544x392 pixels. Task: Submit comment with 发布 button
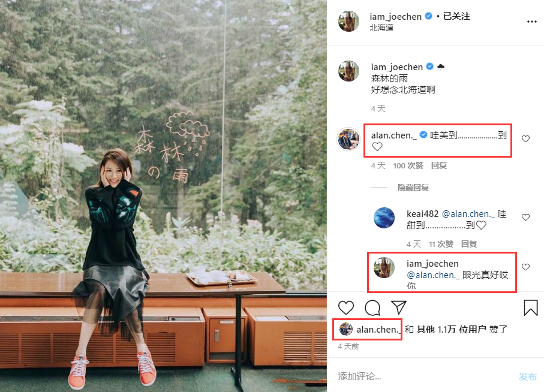pyautogui.click(x=528, y=376)
